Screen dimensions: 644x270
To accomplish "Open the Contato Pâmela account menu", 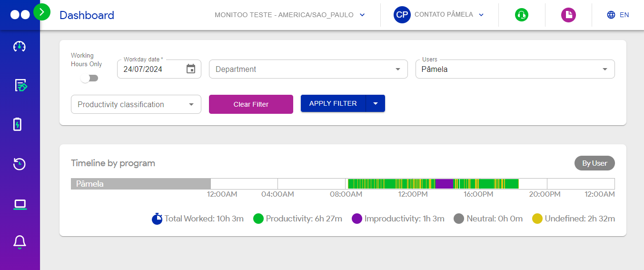I will pyautogui.click(x=438, y=15).
